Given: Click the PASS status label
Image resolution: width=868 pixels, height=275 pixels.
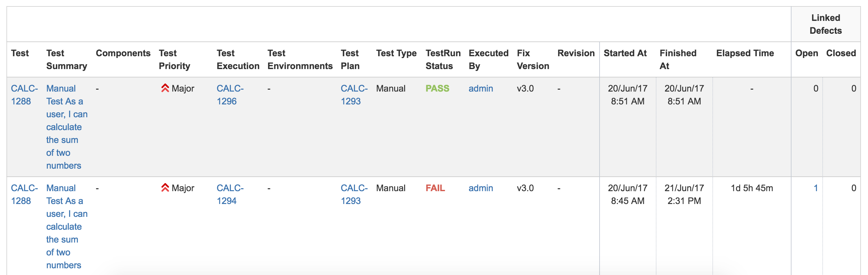Looking at the screenshot, I should tap(437, 89).
